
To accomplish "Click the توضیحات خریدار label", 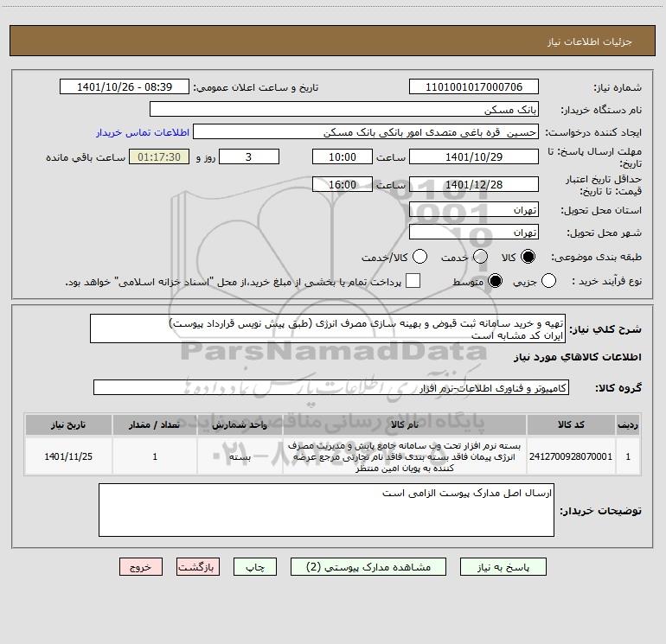I will coord(600,511).
